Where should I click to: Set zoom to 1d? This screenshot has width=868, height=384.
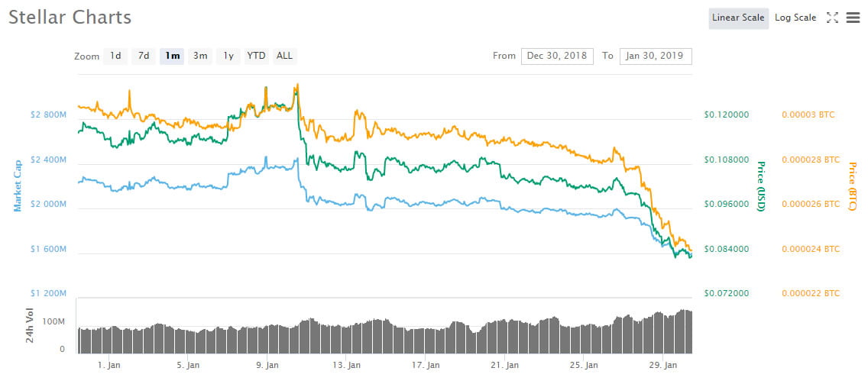click(115, 56)
